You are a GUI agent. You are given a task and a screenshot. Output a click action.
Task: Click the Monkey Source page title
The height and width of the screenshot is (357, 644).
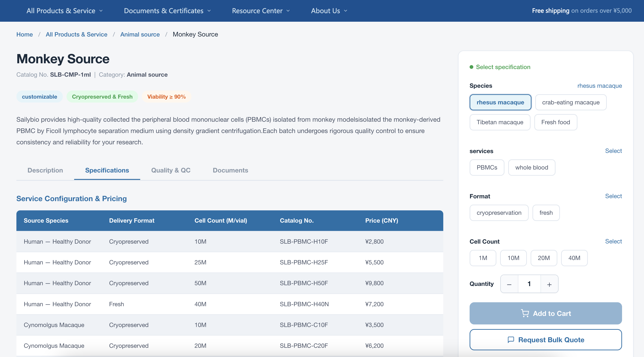[63, 59]
